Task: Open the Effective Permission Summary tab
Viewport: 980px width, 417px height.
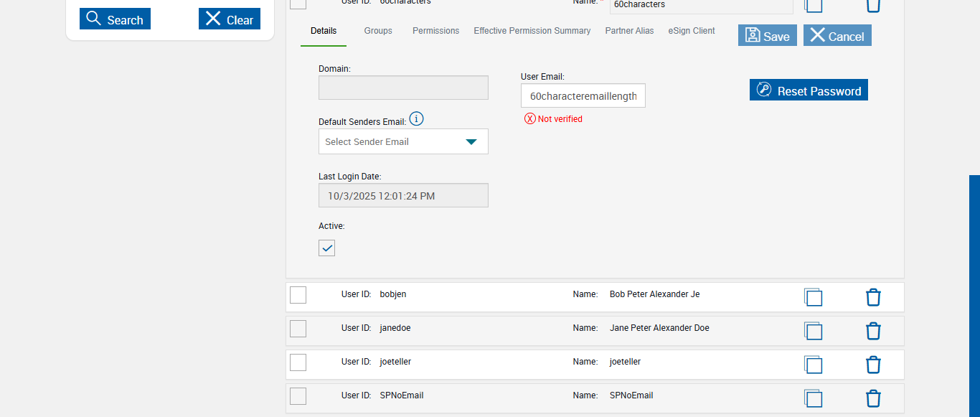Action: (532, 31)
